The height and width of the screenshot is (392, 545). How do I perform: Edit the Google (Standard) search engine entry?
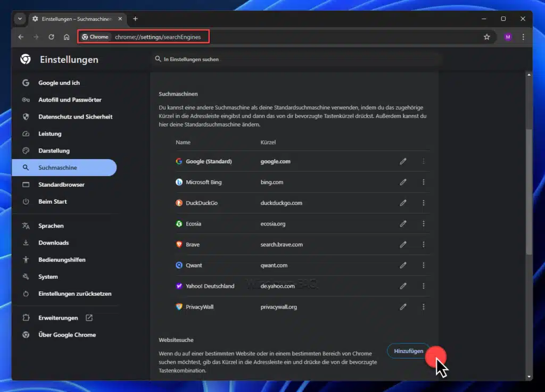403,161
